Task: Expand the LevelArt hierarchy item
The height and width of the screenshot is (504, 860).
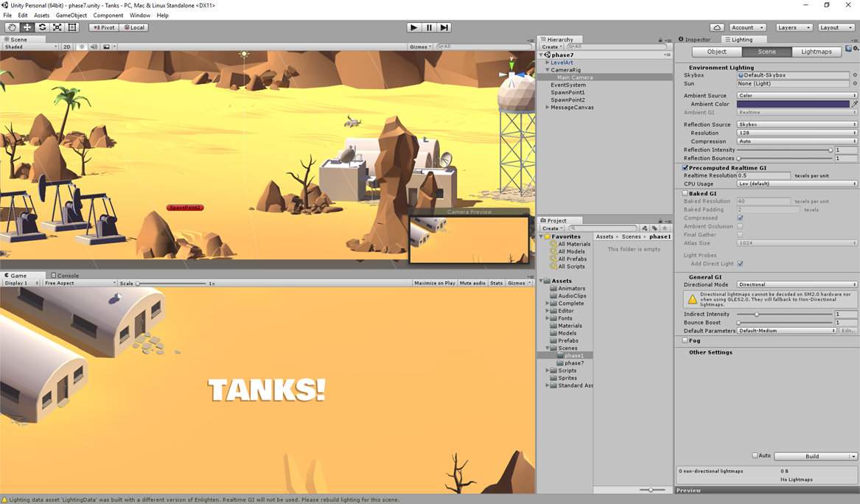Action: tap(548, 63)
